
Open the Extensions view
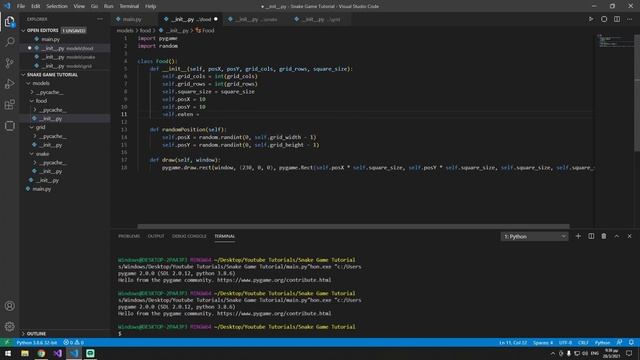9,104
